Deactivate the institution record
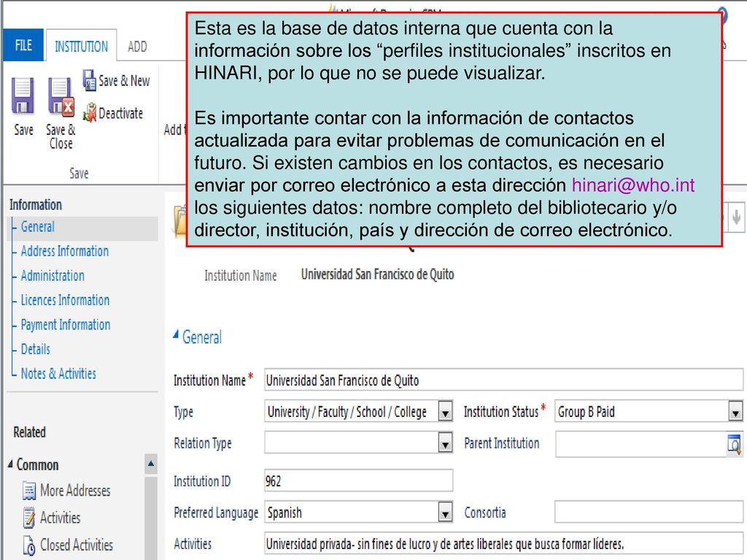The image size is (747, 560). click(x=113, y=113)
